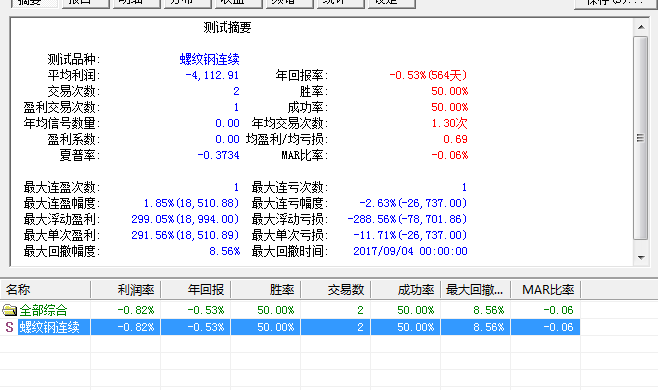Sort by the 胜率 column header
Viewport: 658px width, 390px height.
pyautogui.click(x=266, y=290)
